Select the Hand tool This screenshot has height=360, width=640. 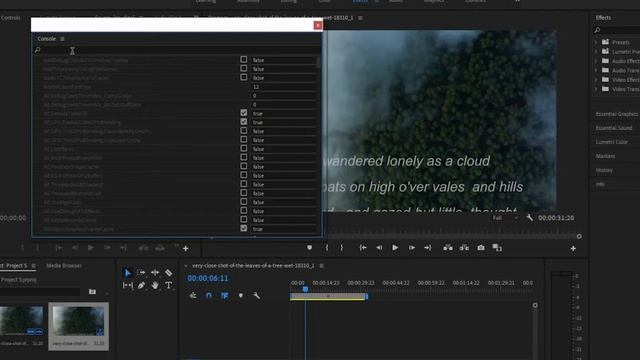(x=155, y=285)
